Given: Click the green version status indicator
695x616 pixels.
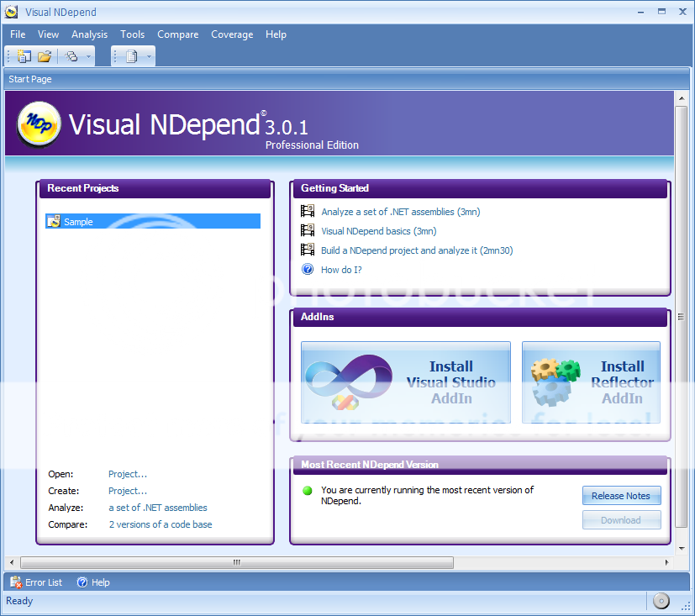Looking at the screenshot, I should coord(308,491).
